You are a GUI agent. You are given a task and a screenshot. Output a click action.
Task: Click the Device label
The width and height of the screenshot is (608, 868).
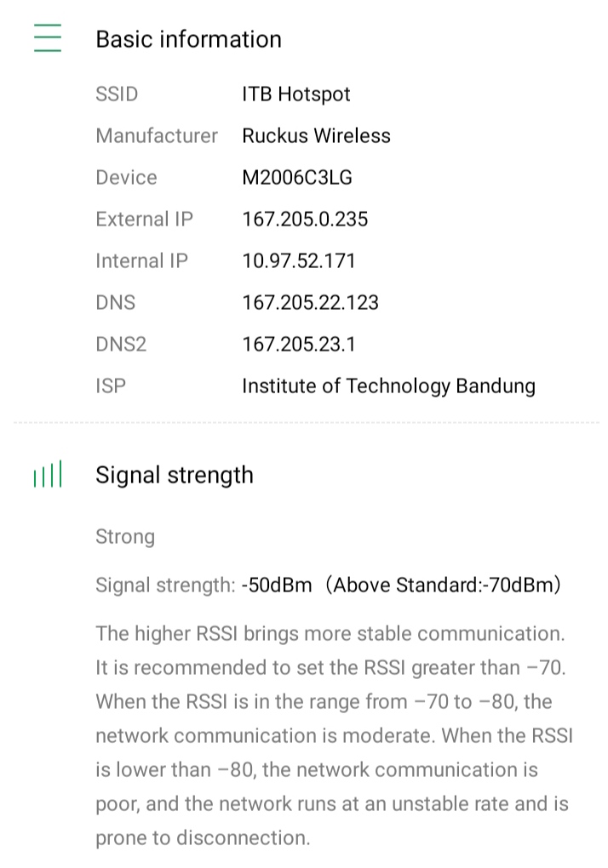pyautogui.click(x=126, y=178)
